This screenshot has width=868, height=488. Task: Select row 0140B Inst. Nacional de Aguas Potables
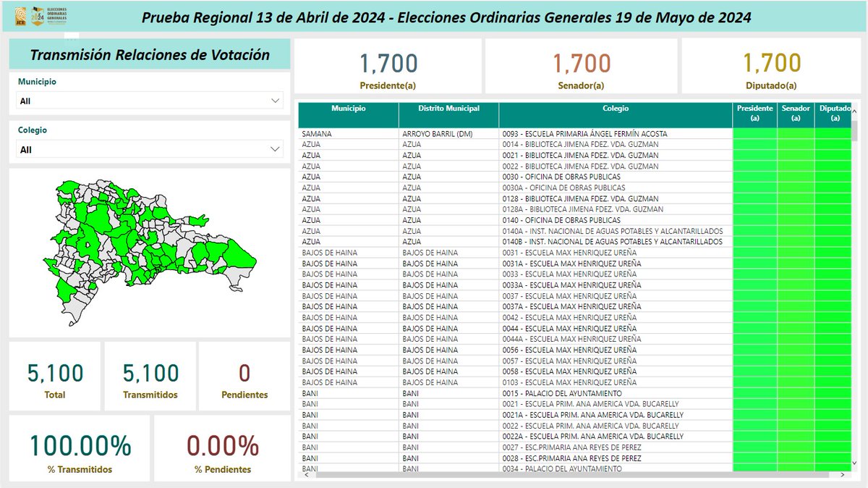point(575,242)
